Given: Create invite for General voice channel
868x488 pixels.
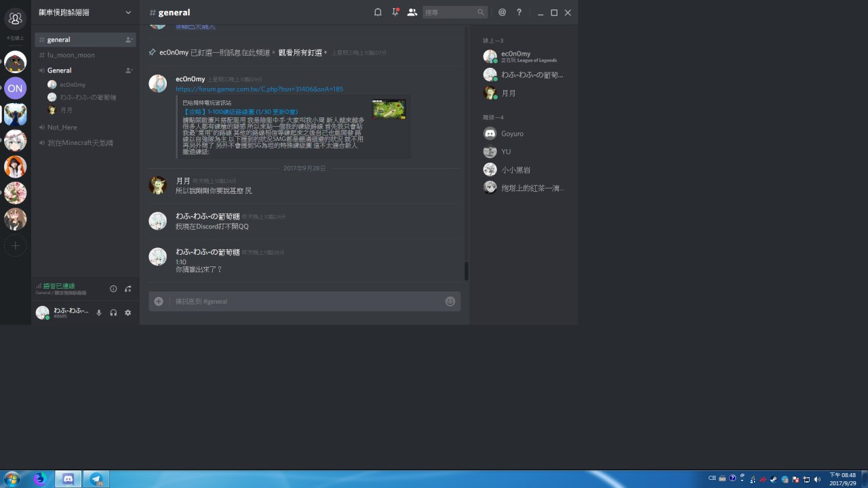Looking at the screenshot, I should tap(129, 70).
